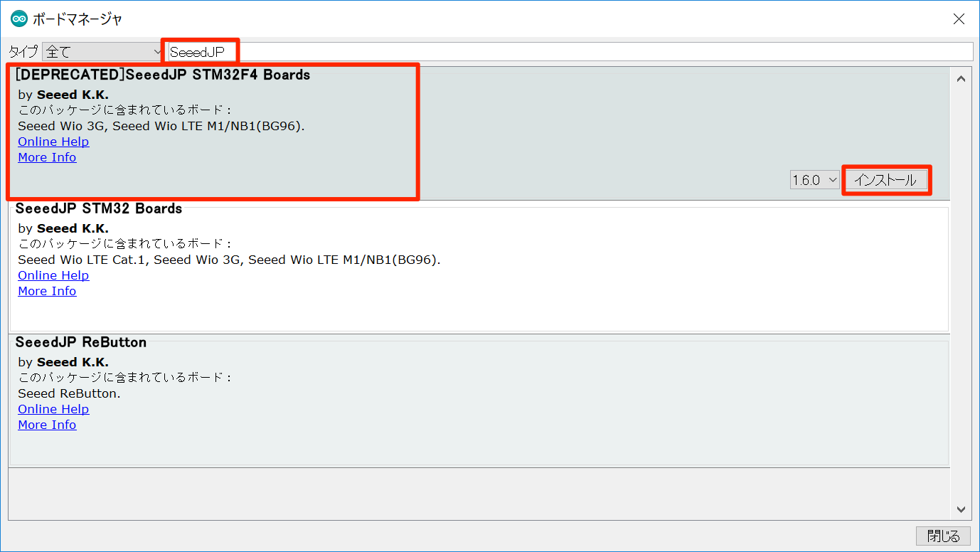Open the 1.6.0 version dropdown
Viewport: 980px width, 552px height.
point(815,180)
